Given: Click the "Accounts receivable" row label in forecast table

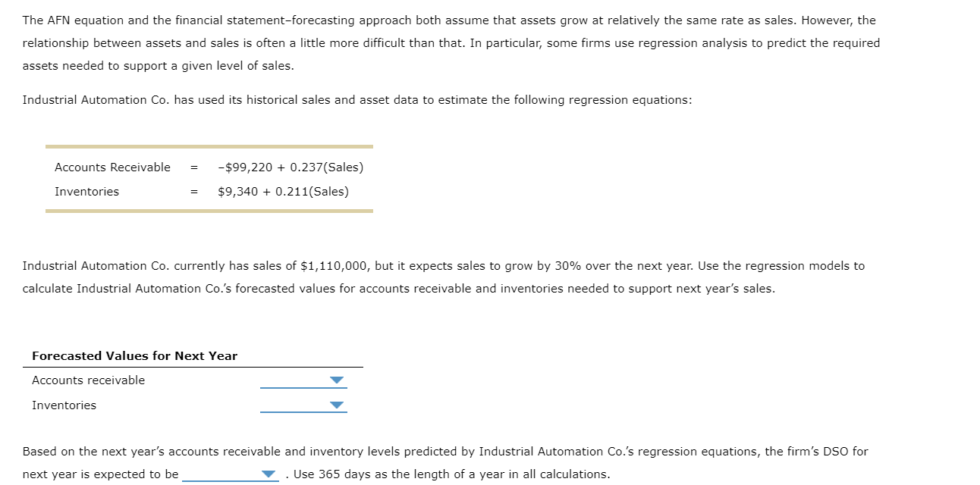Looking at the screenshot, I should (88, 380).
